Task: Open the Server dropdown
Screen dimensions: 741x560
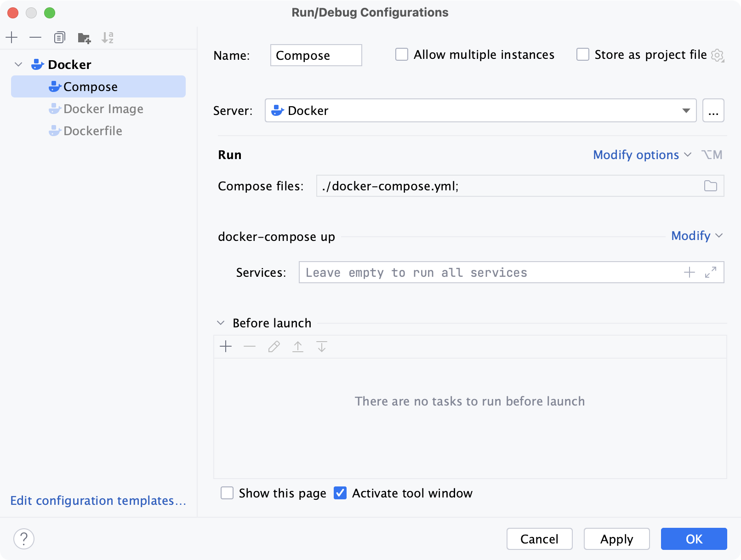Action: pyautogui.click(x=685, y=110)
